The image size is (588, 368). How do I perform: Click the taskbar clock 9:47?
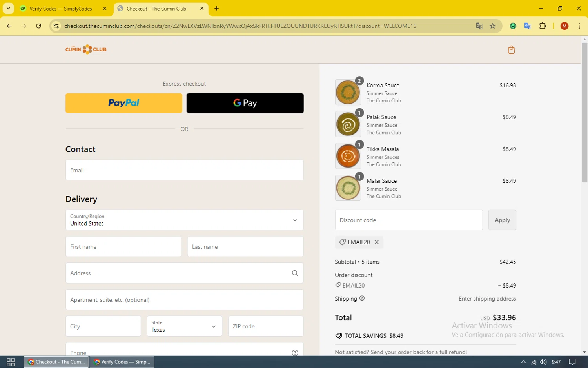tap(556, 362)
